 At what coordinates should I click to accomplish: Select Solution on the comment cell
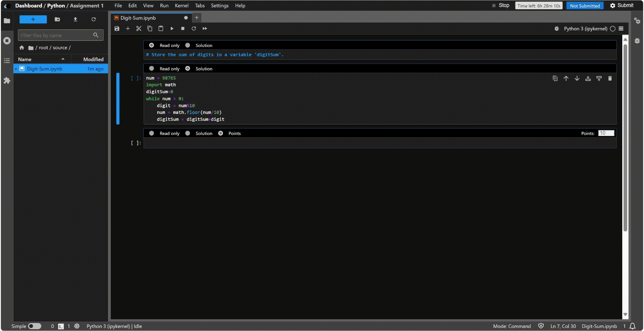click(188, 45)
